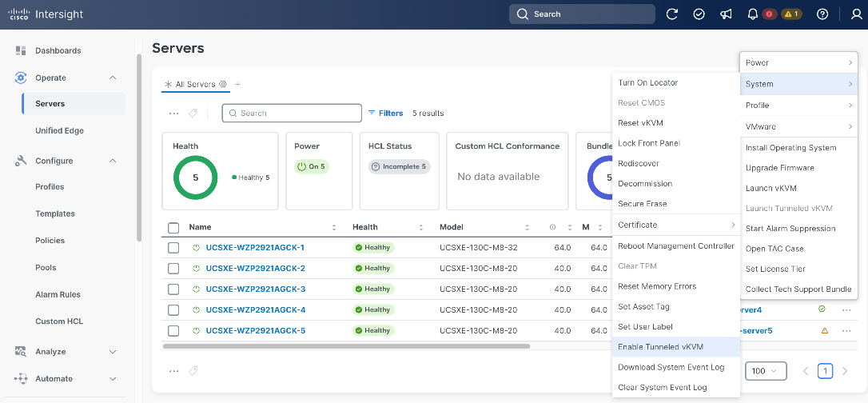Open the rows-per-page 100 dropdown
This screenshot has height=403, width=868.
click(766, 371)
